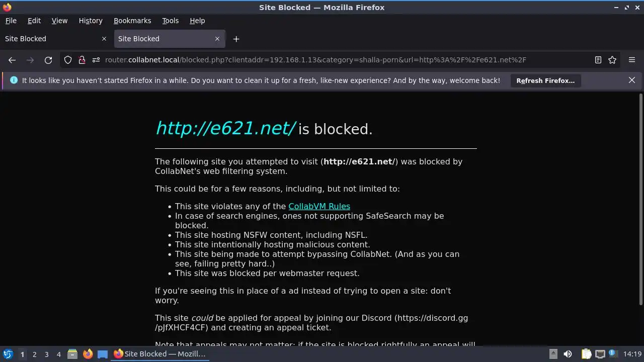Toggle reader view in address bar
Image resolution: width=644 pixels, height=362 pixels.
[598, 60]
